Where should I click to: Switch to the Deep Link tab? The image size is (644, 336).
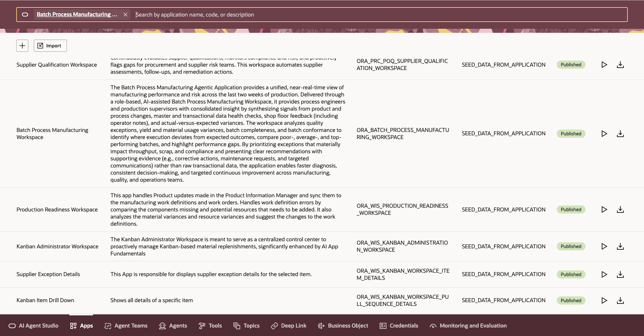point(289,326)
